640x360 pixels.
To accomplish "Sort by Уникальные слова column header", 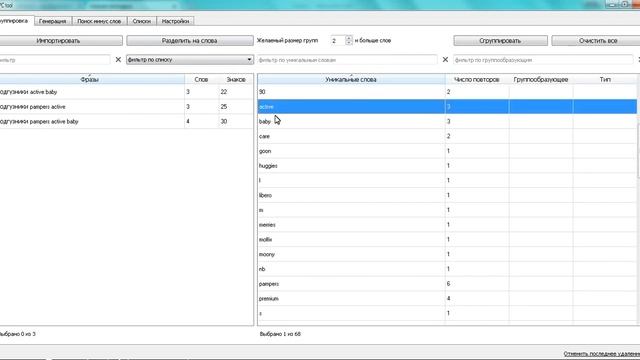I will point(351,79).
